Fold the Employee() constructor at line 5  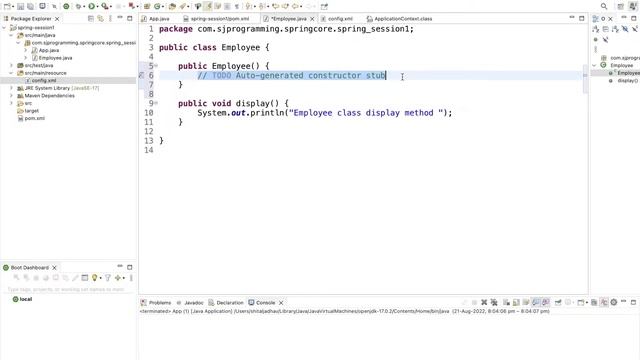pyautogui.click(x=156, y=66)
